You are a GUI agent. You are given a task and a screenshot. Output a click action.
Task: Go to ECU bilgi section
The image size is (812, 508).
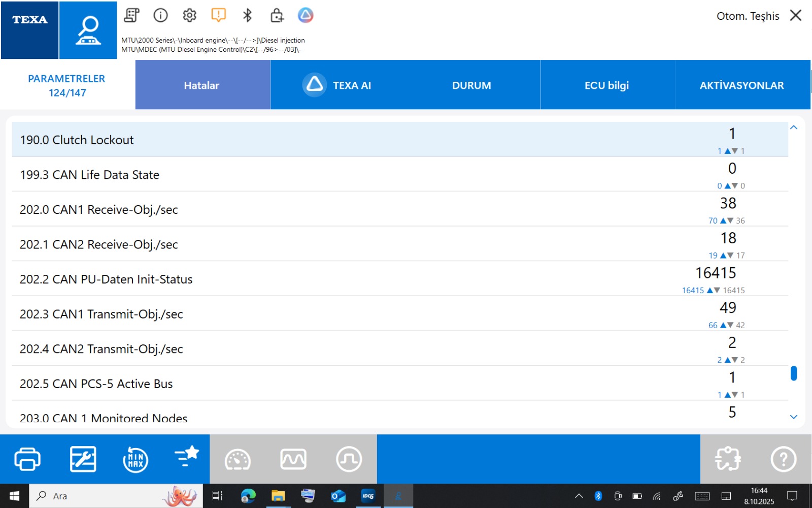coord(606,85)
